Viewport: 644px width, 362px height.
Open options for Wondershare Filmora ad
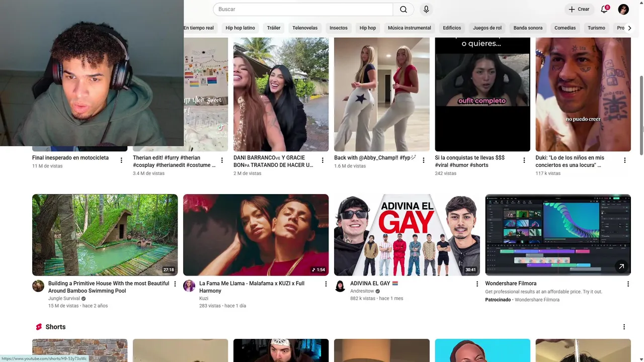628,284
